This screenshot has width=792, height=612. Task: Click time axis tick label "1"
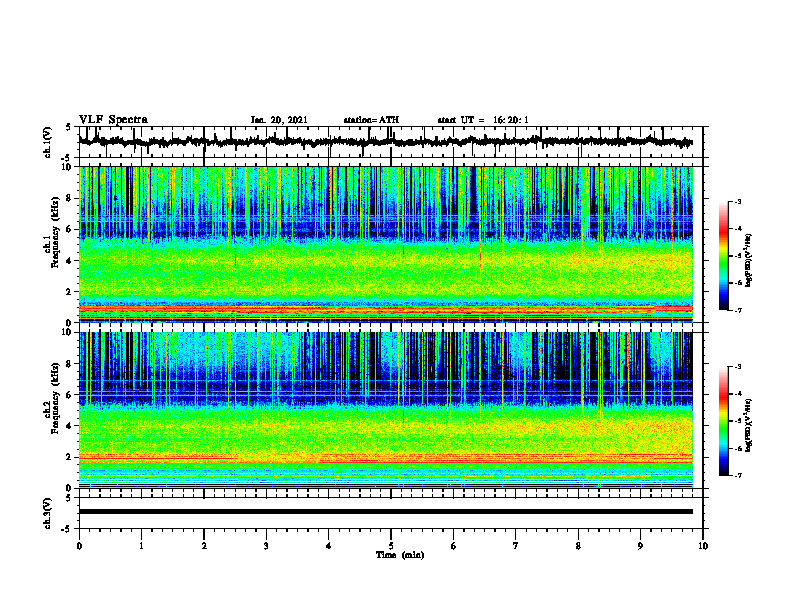141,546
